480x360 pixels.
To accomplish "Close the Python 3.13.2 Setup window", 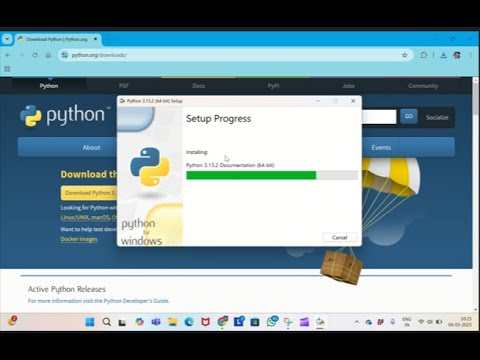I will click(x=353, y=101).
